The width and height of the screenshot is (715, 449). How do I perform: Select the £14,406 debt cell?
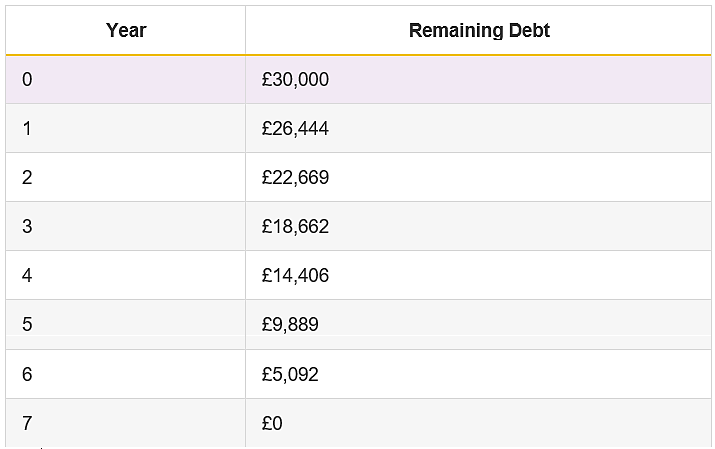[478, 275]
